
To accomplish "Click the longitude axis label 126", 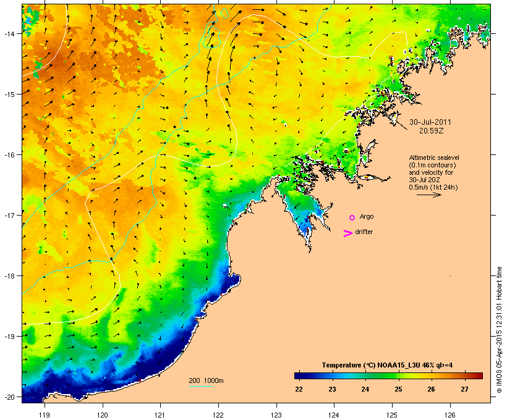I will [x=449, y=415].
